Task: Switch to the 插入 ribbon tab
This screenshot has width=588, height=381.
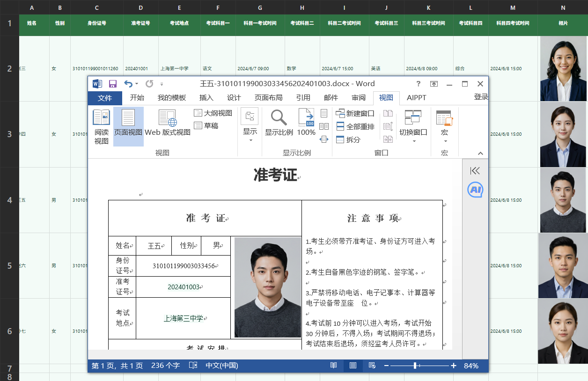Action: 206,98
